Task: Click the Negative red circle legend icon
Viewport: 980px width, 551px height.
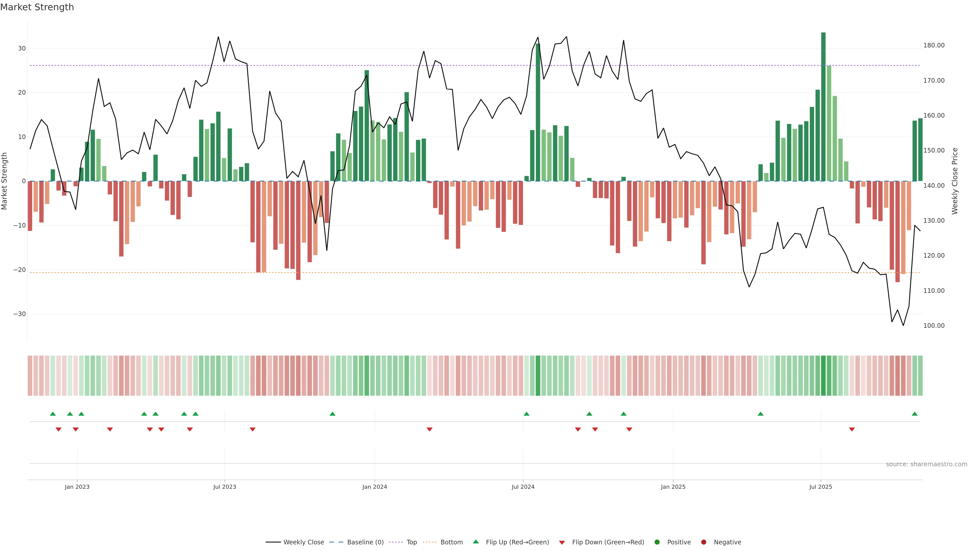Action: coord(703,542)
